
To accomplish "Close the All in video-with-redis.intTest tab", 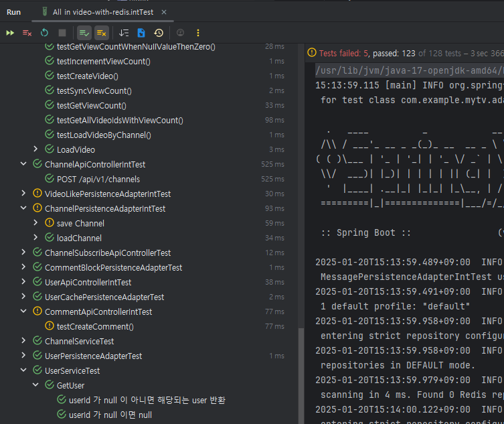I will pos(164,12).
